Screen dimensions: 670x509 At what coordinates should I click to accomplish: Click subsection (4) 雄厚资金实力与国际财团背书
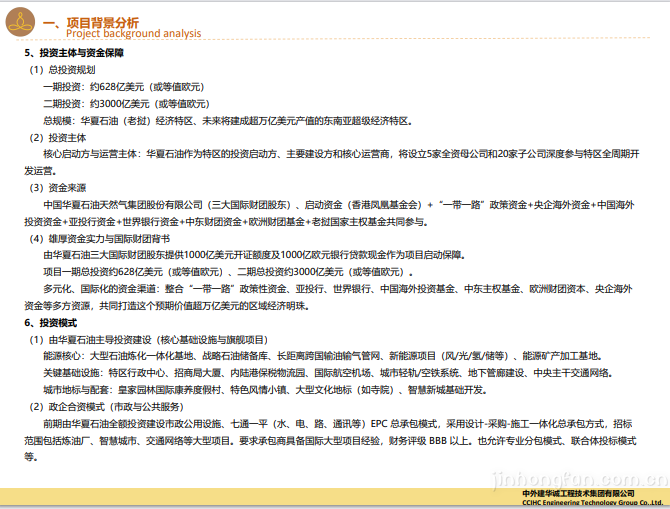pyautogui.click(x=100, y=239)
